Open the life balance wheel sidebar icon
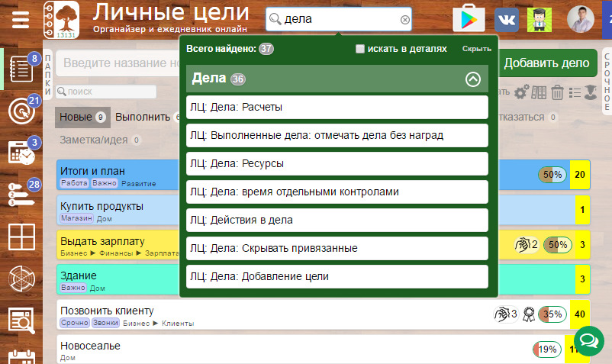This screenshot has width=612, height=364. coord(22,279)
